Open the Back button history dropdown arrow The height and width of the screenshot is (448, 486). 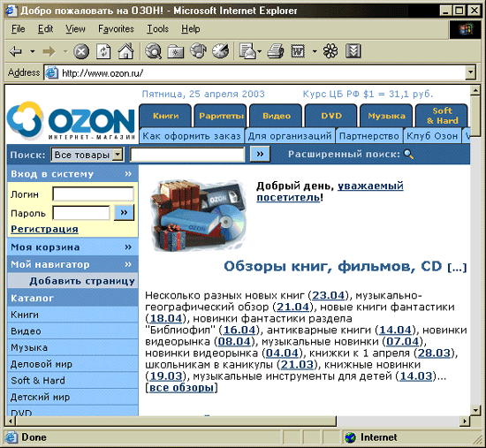pyautogui.click(x=32, y=51)
